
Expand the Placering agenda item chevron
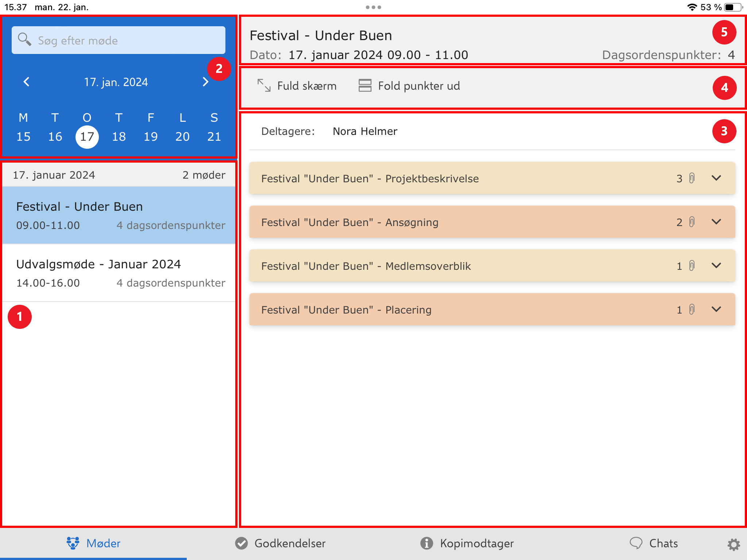coord(716,310)
